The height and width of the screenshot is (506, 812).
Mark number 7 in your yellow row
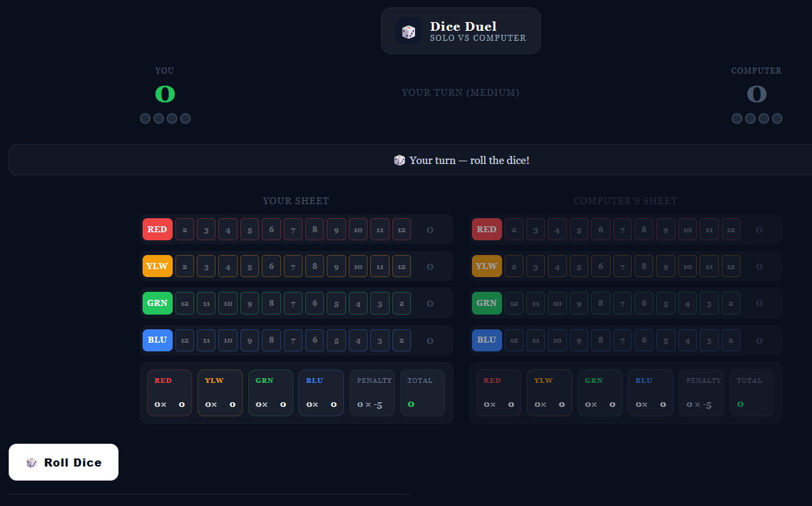click(293, 266)
